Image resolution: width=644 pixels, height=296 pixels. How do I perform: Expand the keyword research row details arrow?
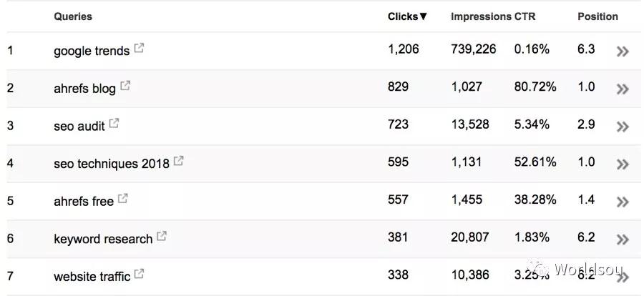pyautogui.click(x=623, y=240)
